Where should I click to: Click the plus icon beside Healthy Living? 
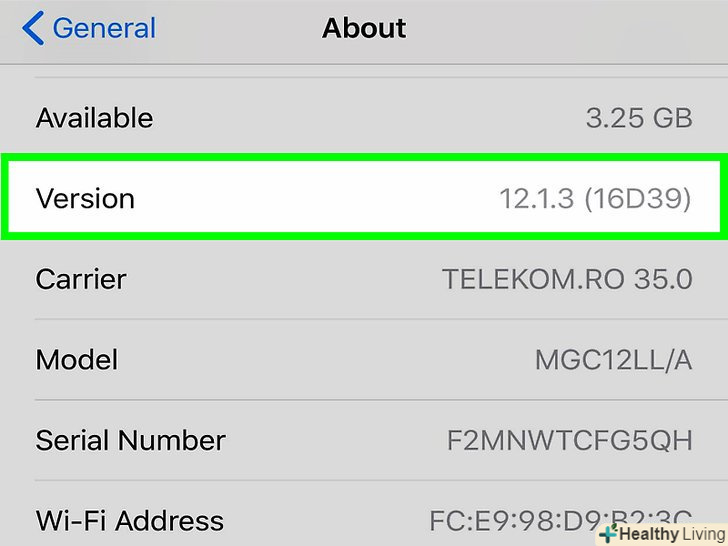(x=608, y=535)
